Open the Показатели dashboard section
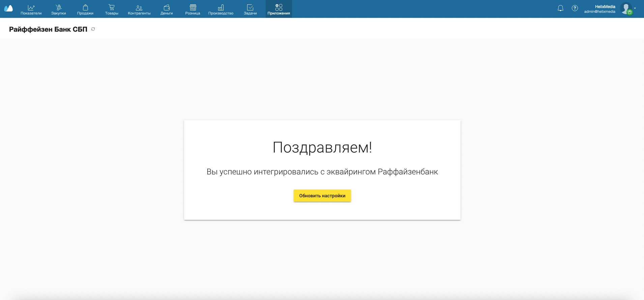Viewport: 644px width, 300px height. click(31, 9)
